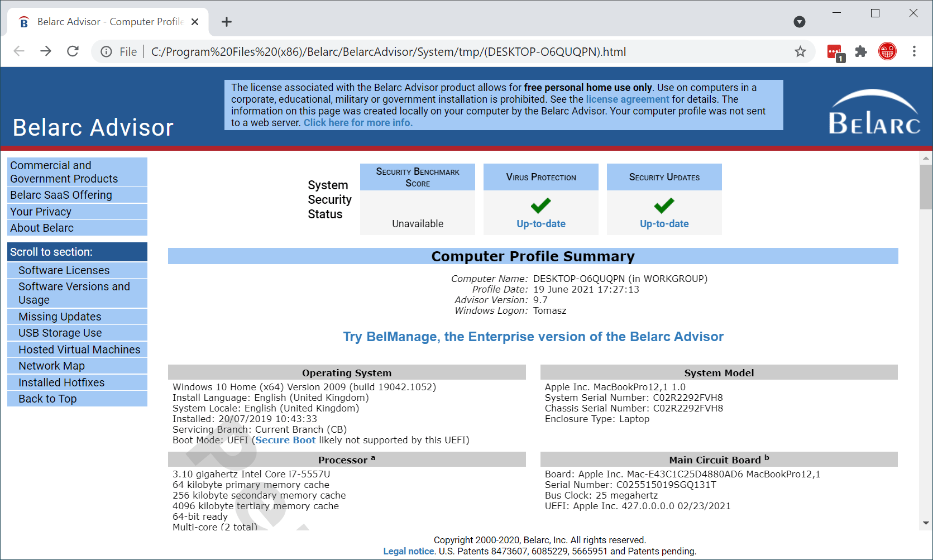Click the computer name DESKTOP-O6QUQPN text
The height and width of the screenshot is (560, 933).
(579, 279)
